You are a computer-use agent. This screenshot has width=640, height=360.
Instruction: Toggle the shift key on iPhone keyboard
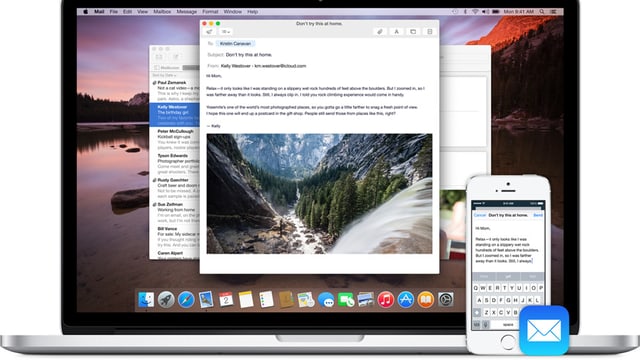coord(476,312)
